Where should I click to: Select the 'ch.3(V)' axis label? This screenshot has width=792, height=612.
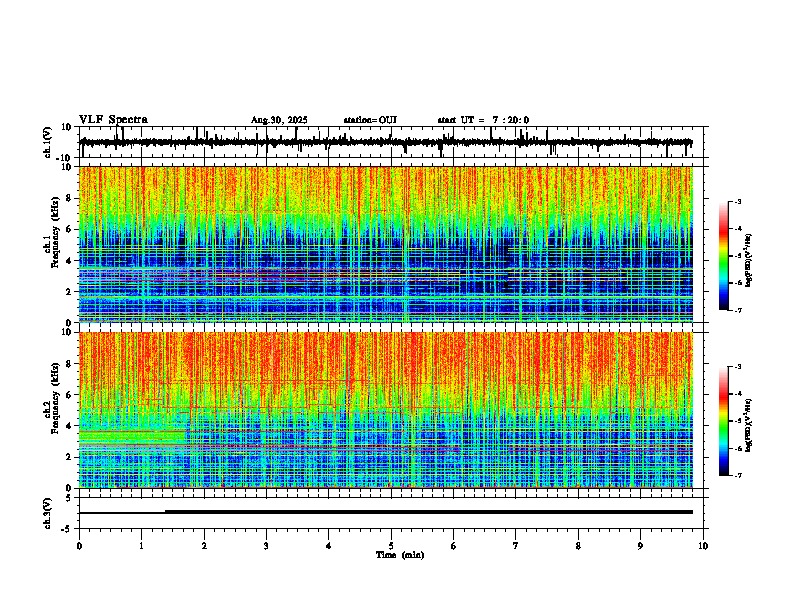48,513
